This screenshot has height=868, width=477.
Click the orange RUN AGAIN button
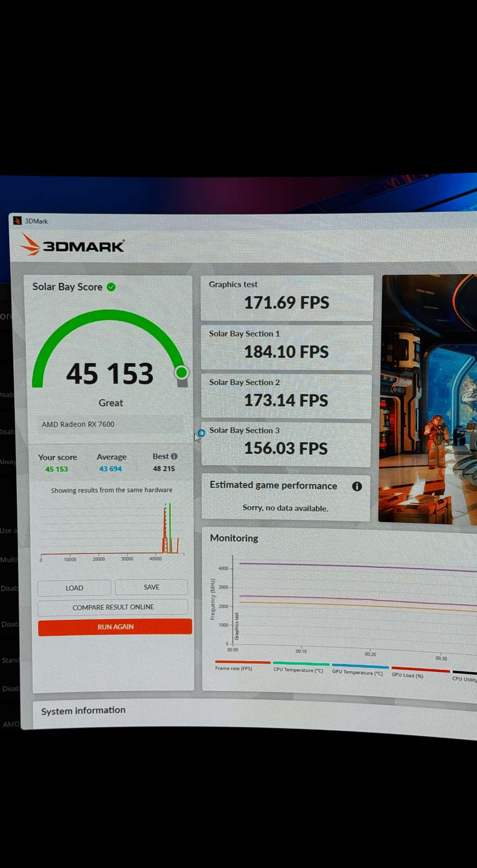[x=115, y=627]
